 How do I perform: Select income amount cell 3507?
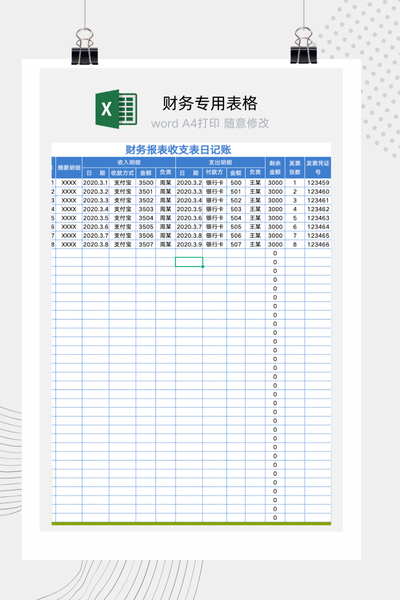tap(146, 245)
